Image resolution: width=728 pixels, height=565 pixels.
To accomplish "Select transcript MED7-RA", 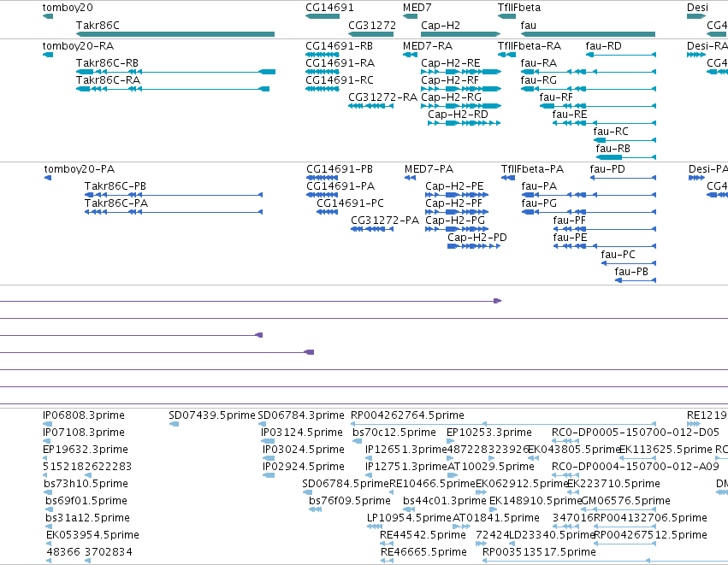I will click(410, 55).
